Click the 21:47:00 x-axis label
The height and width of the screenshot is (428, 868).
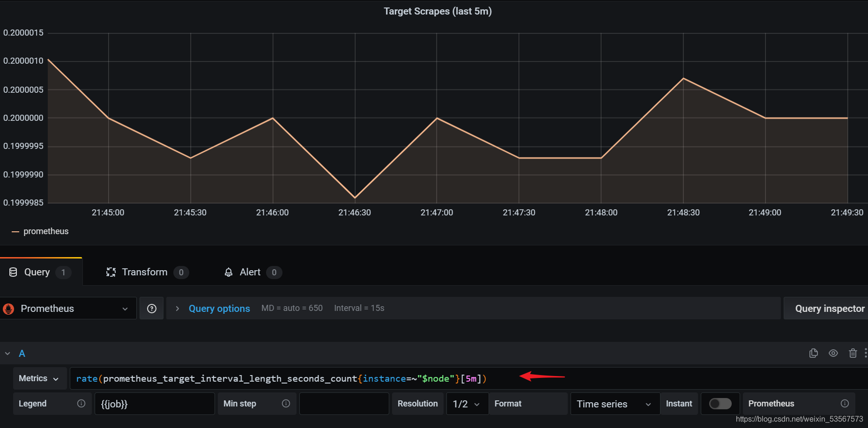(x=437, y=213)
